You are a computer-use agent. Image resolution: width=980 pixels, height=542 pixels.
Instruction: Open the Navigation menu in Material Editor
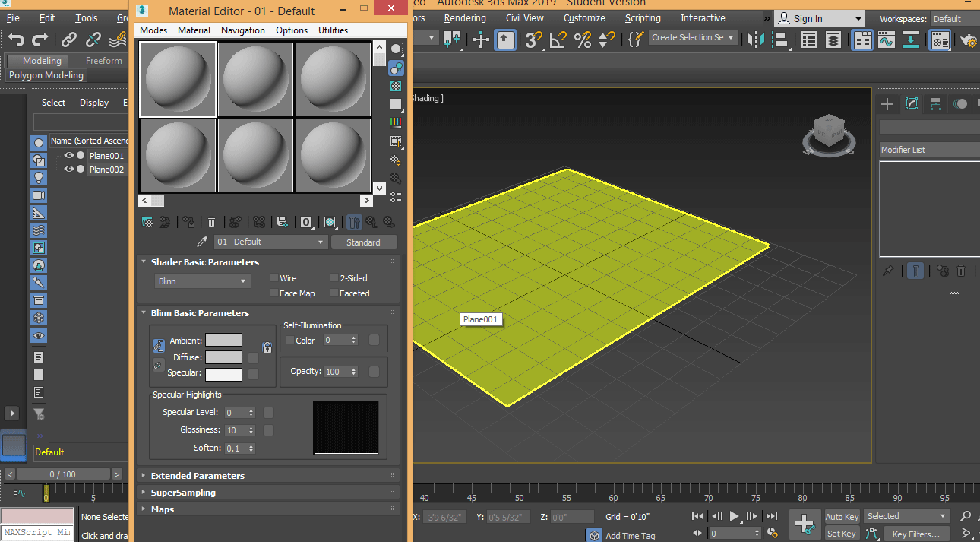[x=242, y=30]
